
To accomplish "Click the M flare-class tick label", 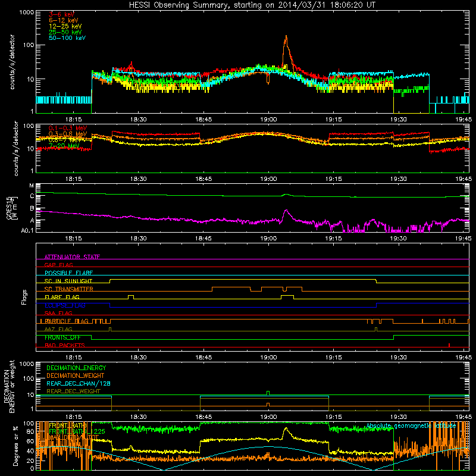I will point(32,186).
